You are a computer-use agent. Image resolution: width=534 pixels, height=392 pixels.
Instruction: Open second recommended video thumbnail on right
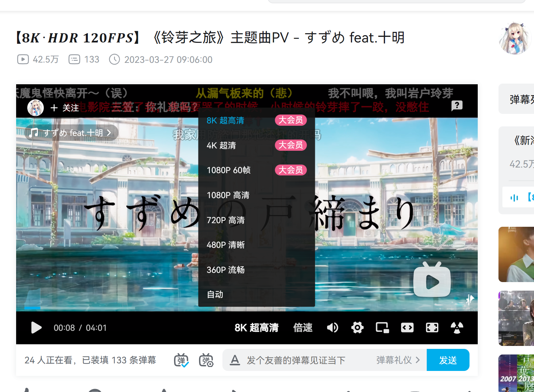tap(516, 318)
